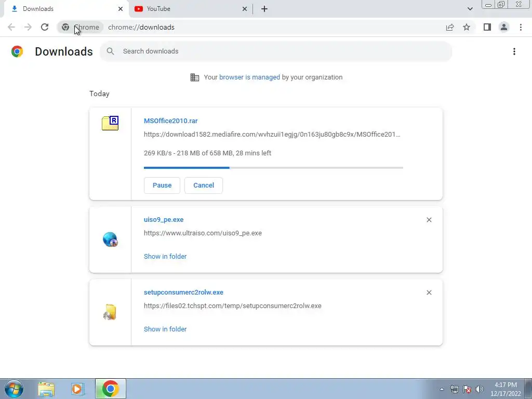Show setupconsumerc2rolw.exe in folder
Viewport: 532px width, 399px height.
tap(165, 329)
